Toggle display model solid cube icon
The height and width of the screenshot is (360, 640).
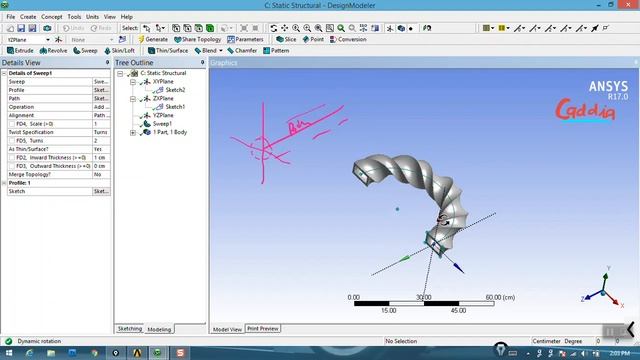(401, 28)
